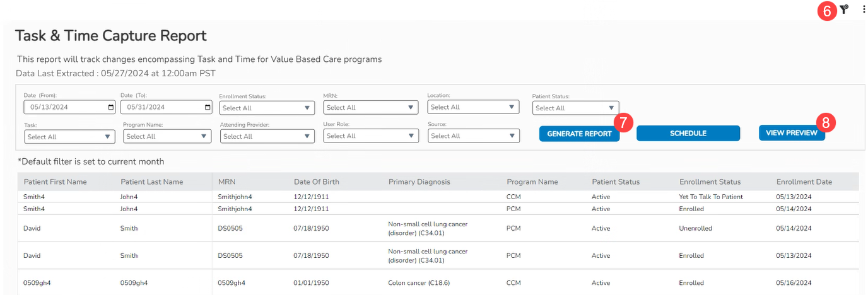Viewport: 868px width, 295px height.
Task: Open the three-dot more options menu
Action: [x=864, y=9]
